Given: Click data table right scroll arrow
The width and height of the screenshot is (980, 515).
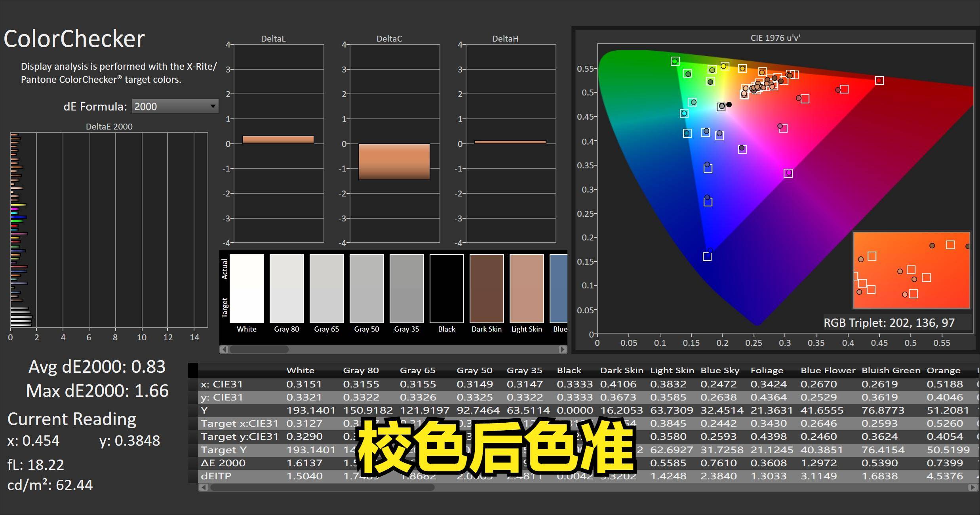Looking at the screenshot, I should pyautogui.click(x=972, y=487).
